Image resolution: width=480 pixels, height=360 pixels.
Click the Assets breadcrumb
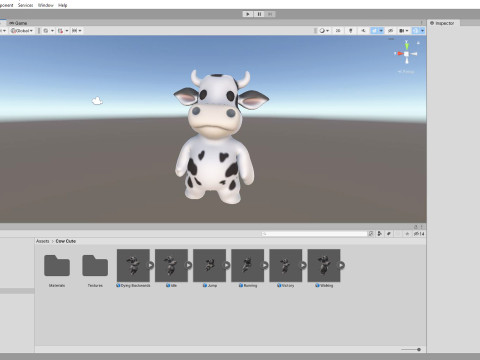42,241
